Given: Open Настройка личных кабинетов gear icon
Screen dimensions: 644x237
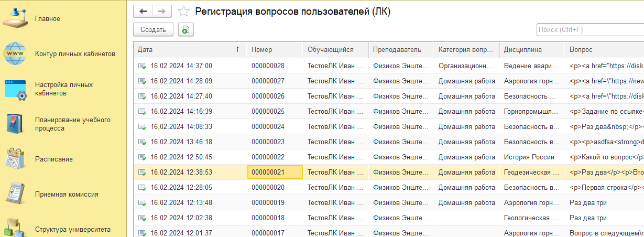Looking at the screenshot, I should 16,89.
